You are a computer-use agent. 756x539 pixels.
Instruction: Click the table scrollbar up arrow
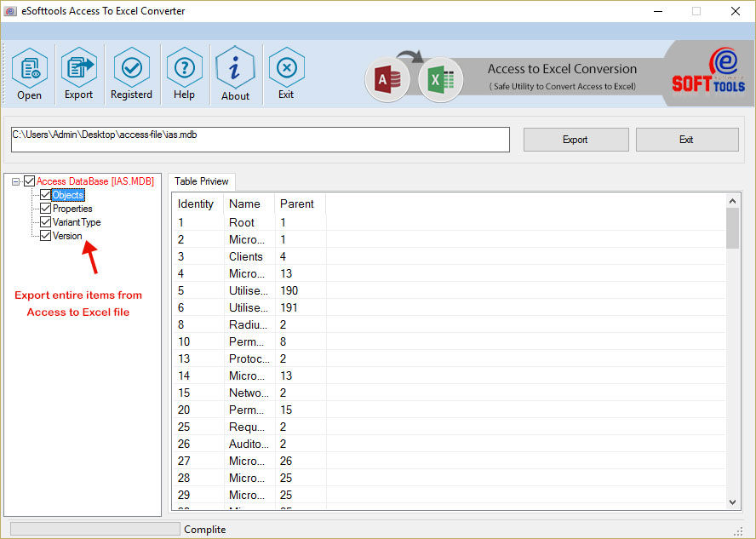(732, 201)
